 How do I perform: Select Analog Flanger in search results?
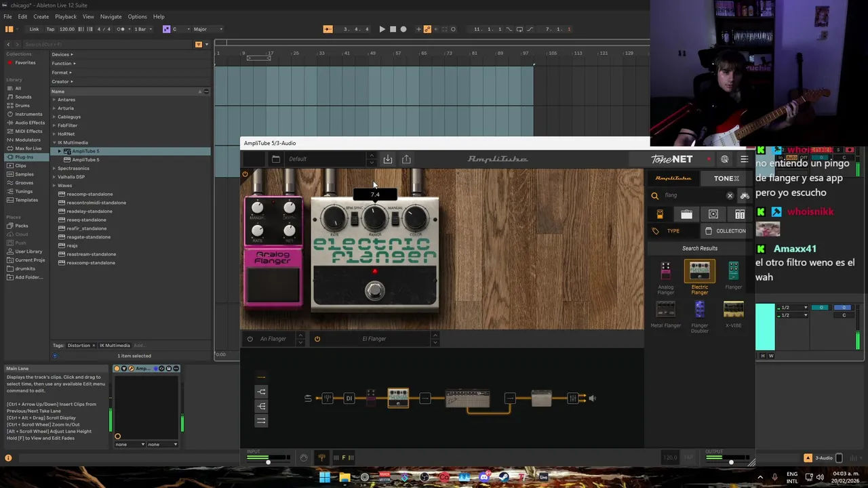[x=665, y=279]
